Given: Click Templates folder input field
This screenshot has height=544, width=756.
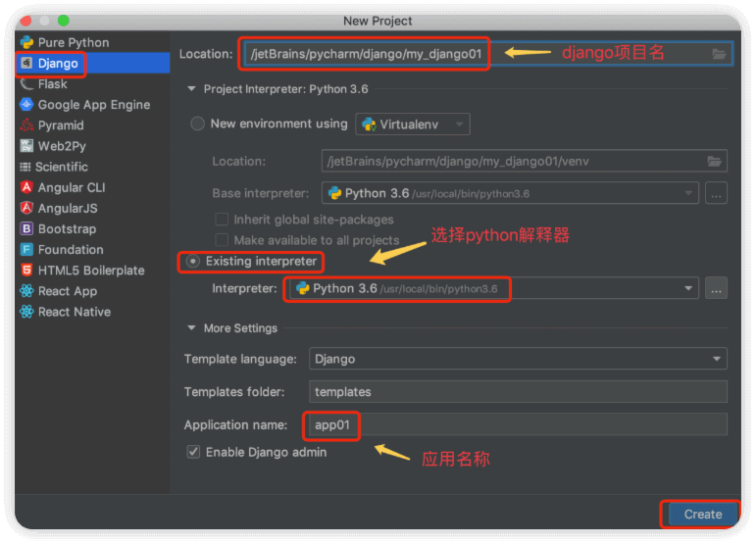Looking at the screenshot, I should click(x=518, y=392).
